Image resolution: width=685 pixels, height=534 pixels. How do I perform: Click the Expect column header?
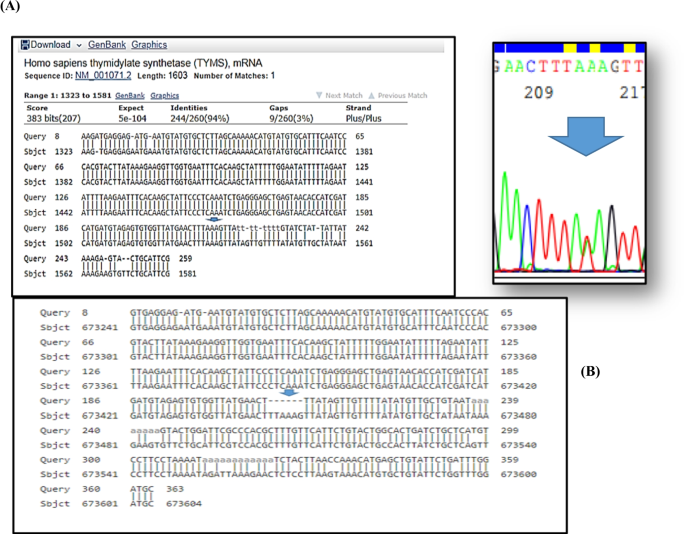pyautogui.click(x=131, y=108)
